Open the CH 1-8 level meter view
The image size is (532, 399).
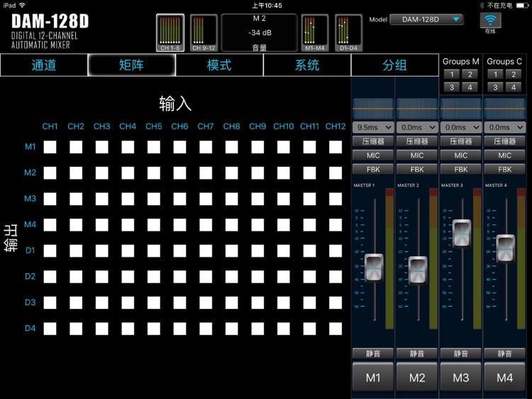coord(170,33)
